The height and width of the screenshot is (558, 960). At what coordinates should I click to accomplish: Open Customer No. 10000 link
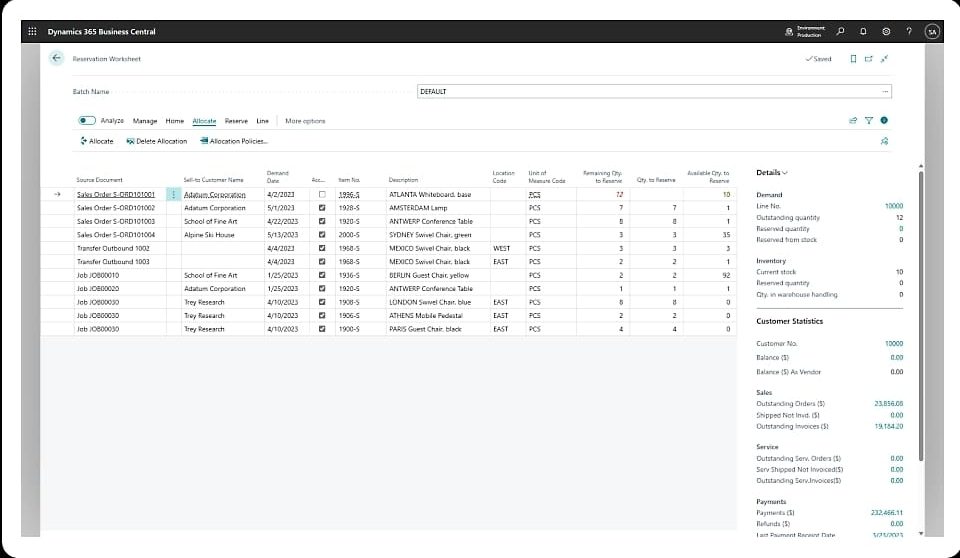(894, 344)
